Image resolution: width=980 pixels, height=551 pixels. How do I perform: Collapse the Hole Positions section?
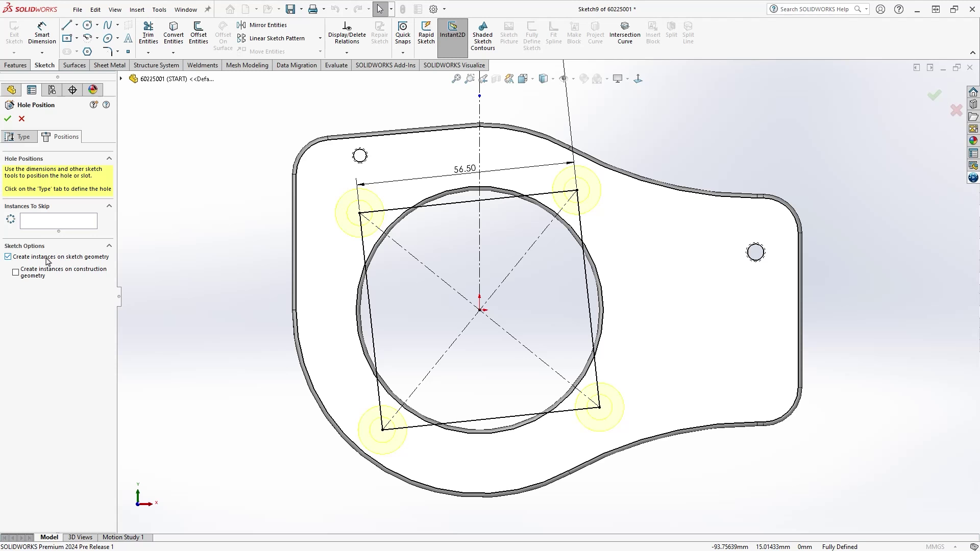[x=109, y=159]
